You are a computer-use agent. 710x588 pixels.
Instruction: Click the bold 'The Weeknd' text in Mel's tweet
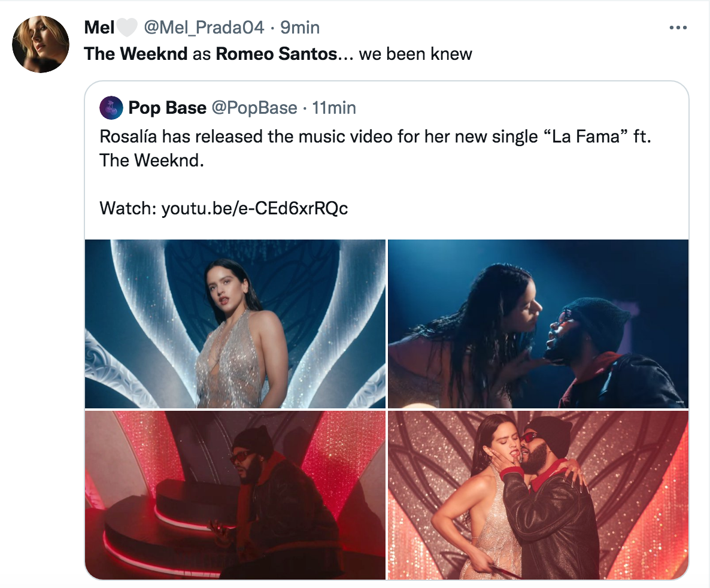tap(136, 54)
